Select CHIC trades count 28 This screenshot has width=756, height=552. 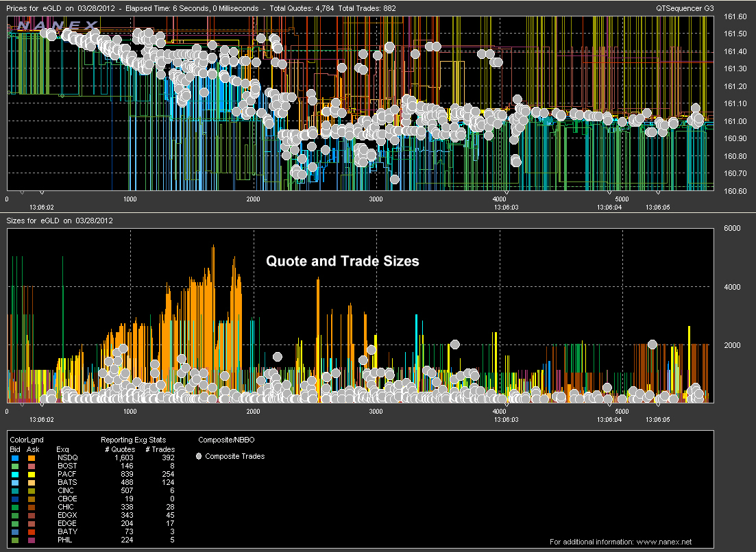(x=170, y=507)
